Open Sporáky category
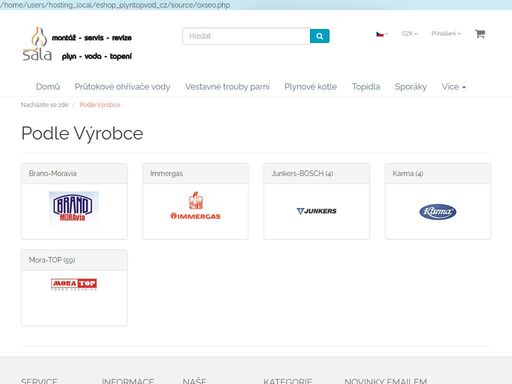 pyautogui.click(x=411, y=87)
